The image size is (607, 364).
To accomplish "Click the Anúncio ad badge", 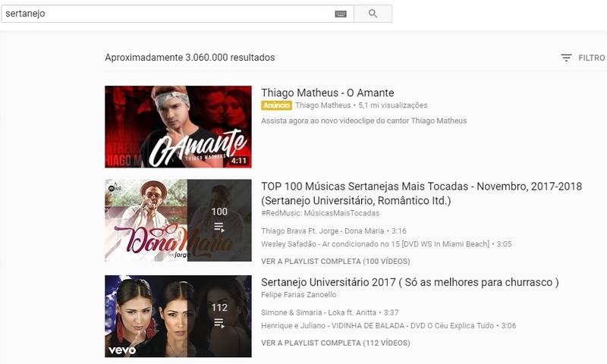I will pos(276,105).
